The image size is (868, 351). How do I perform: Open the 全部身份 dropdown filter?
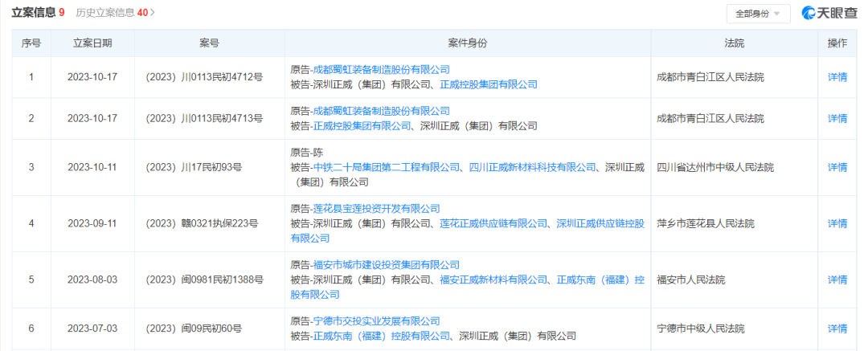[x=758, y=14]
